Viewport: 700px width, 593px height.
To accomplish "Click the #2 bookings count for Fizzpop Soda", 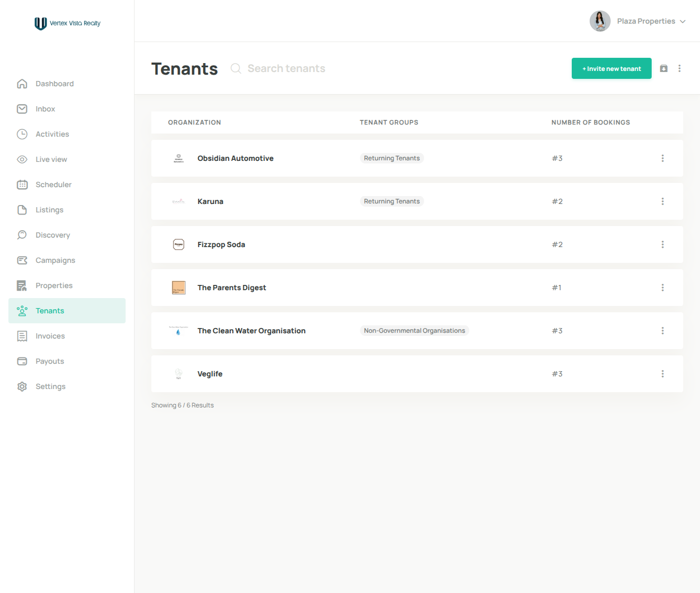I will [557, 244].
